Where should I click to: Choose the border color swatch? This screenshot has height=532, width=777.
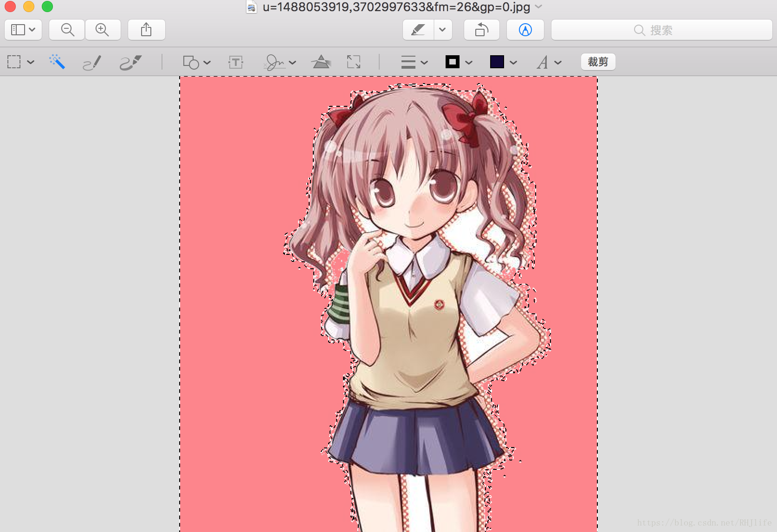[453, 62]
